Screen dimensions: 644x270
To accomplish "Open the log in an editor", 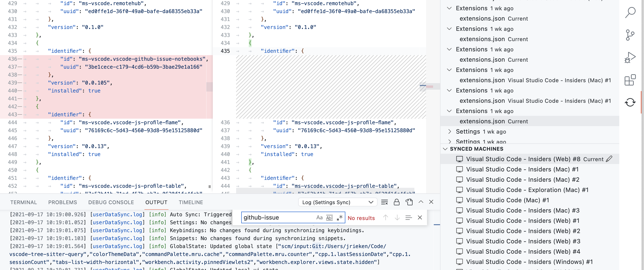I will [409, 202].
